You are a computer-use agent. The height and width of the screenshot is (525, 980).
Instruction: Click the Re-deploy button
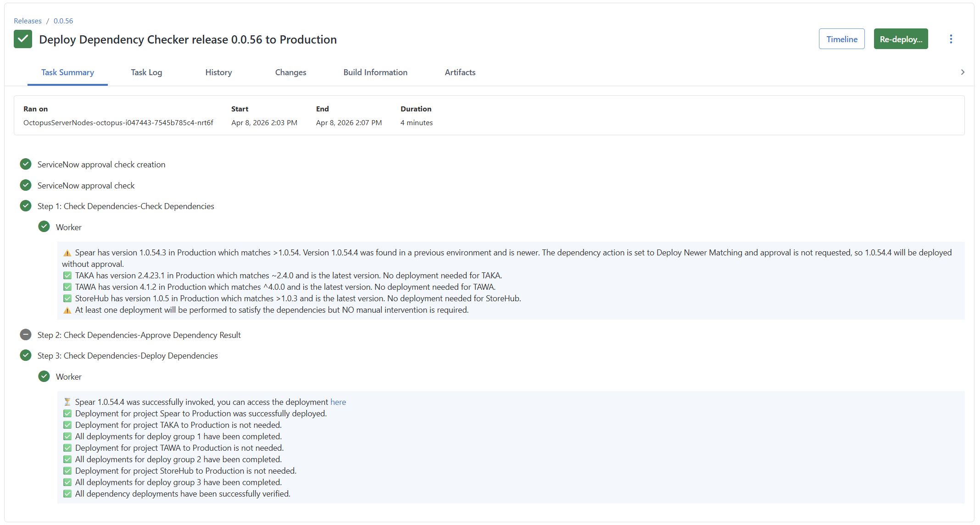pos(900,39)
